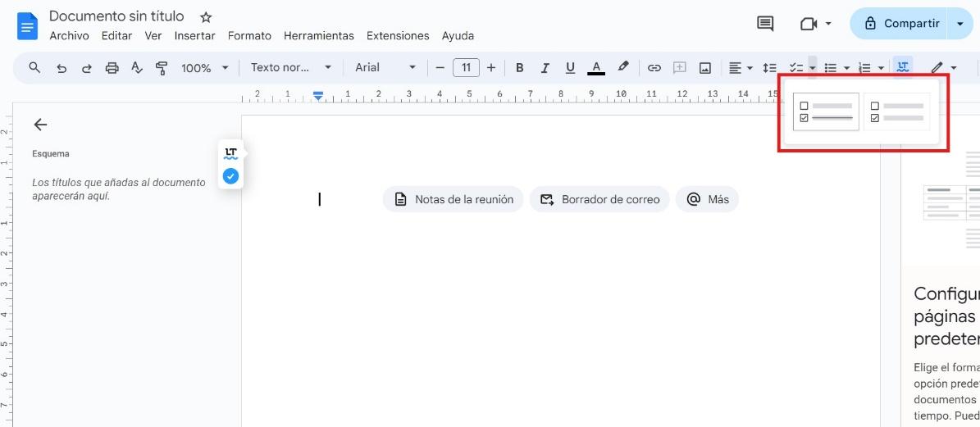Click the Esquema outline heading
The height and width of the screenshot is (427, 980).
(51, 153)
